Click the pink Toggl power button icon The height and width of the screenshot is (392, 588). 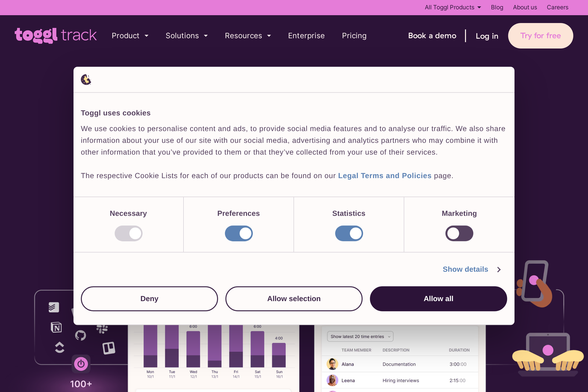tap(81, 364)
